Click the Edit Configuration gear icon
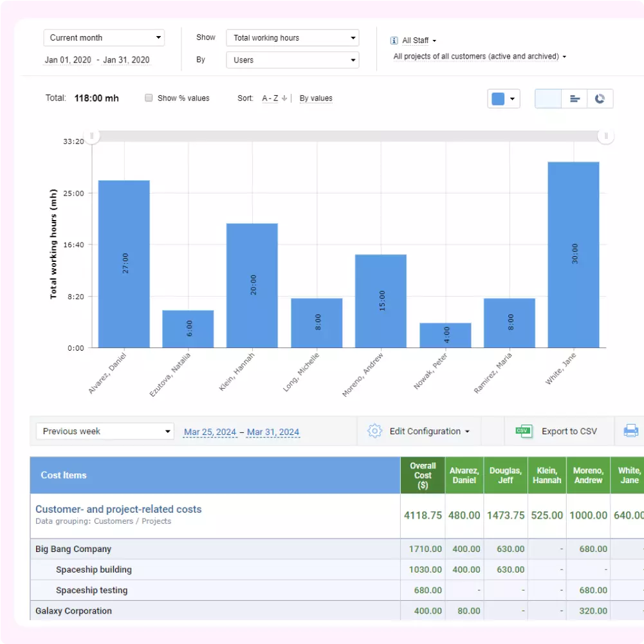The height and width of the screenshot is (644, 644). 374,431
